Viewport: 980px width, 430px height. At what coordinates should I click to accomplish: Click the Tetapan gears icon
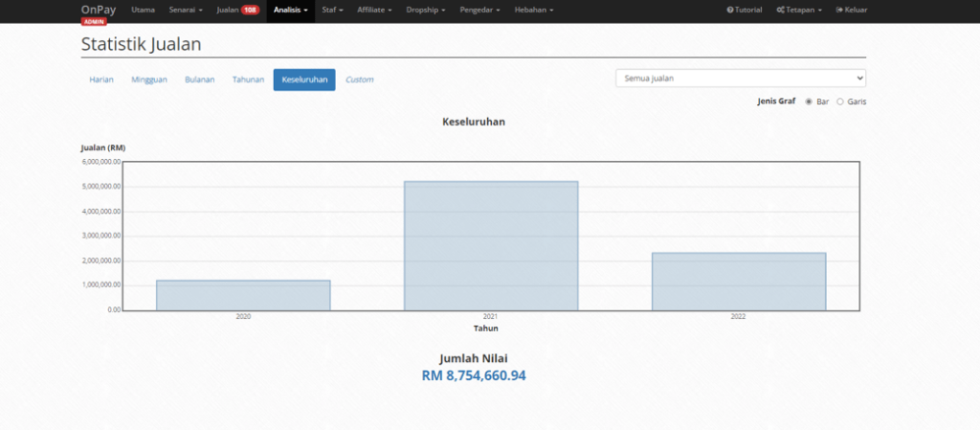pos(781,10)
